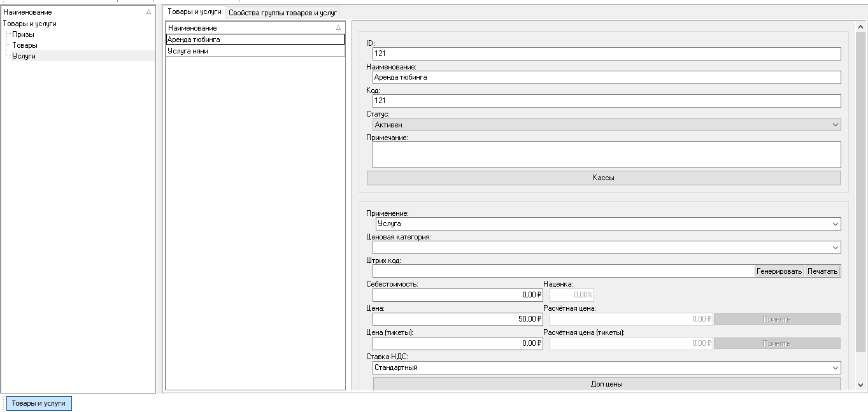Click Принять next to Расчётная цена
868x412 pixels.
[x=777, y=319]
